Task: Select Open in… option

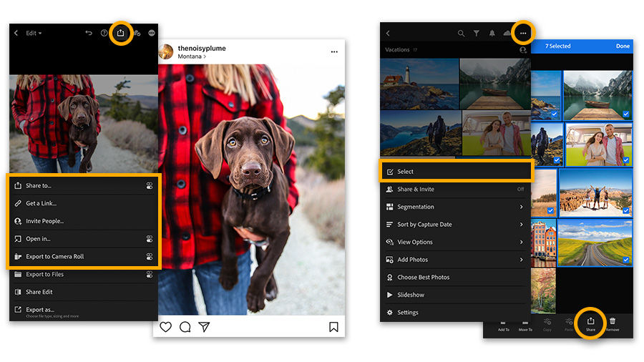Action: (84, 238)
